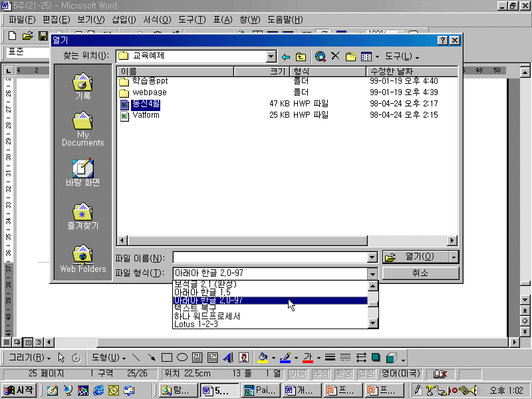Create a new folder in dialog
Viewport: 532px width, 399px height.
[351, 56]
